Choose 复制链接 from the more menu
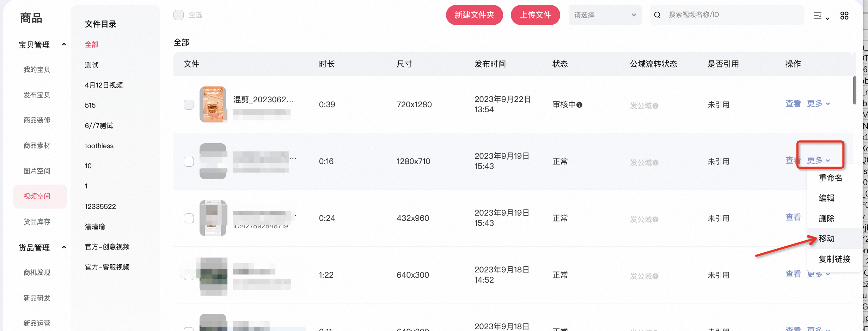This screenshot has width=868, height=331. [x=835, y=259]
